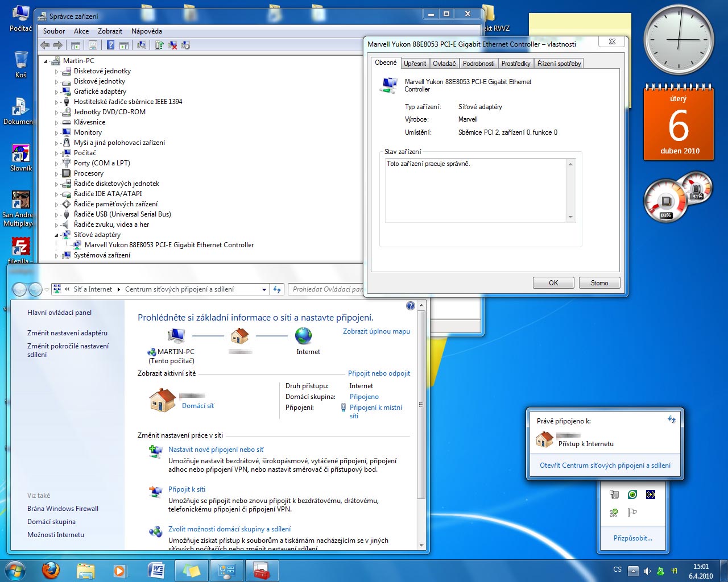
Task: Open the address bar dropdown arrow
Action: (264, 289)
